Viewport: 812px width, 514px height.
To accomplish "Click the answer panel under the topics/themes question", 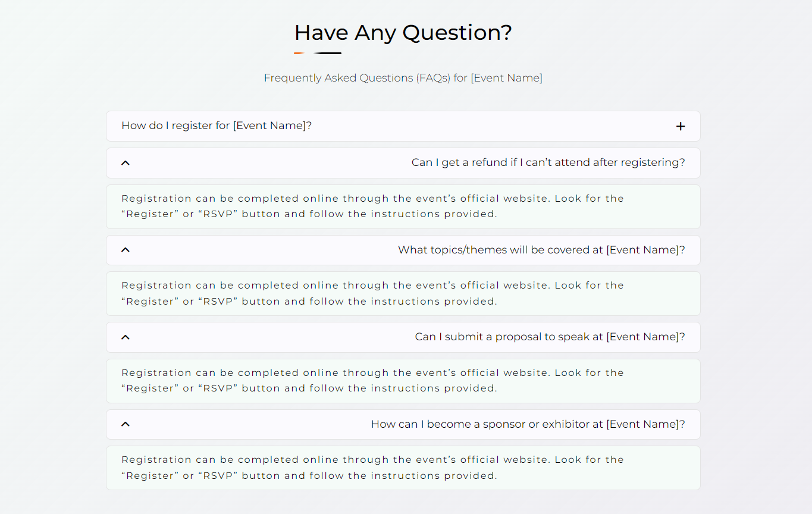I will pyautogui.click(x=372, y=293).
